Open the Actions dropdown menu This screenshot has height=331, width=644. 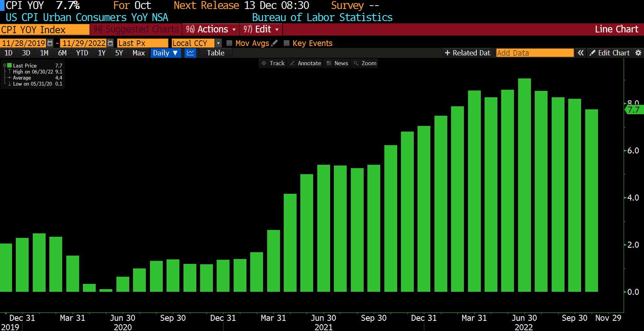[211, 29]
